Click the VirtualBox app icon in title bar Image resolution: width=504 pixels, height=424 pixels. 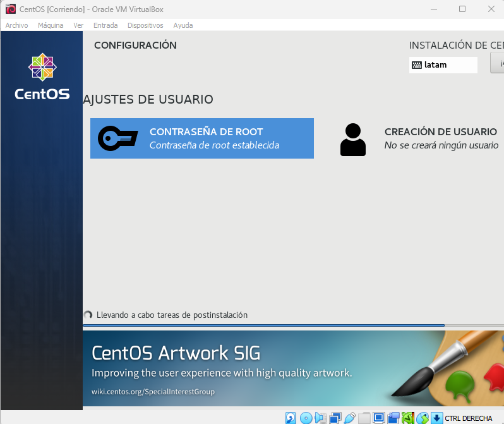tap(10, 9)
